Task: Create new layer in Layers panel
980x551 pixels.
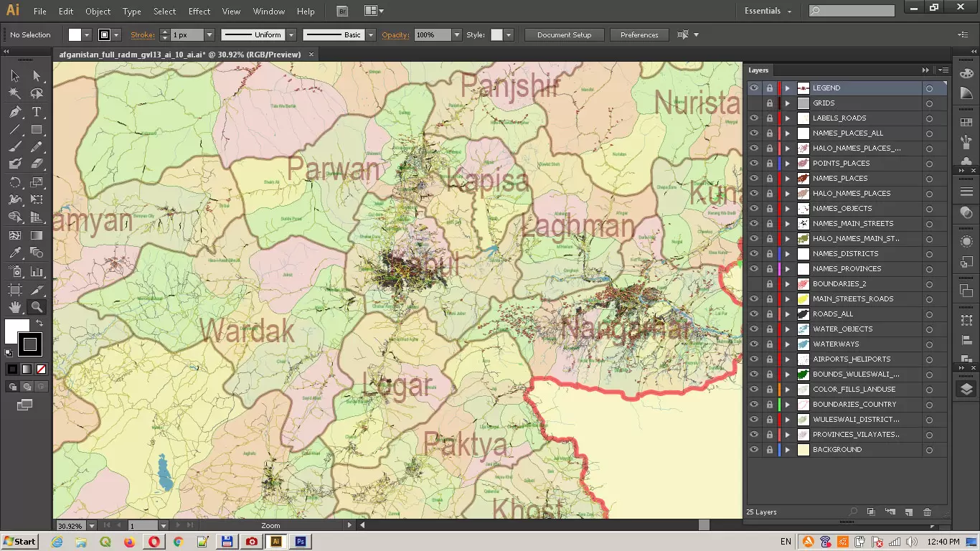Action: (x=908, y=512)
